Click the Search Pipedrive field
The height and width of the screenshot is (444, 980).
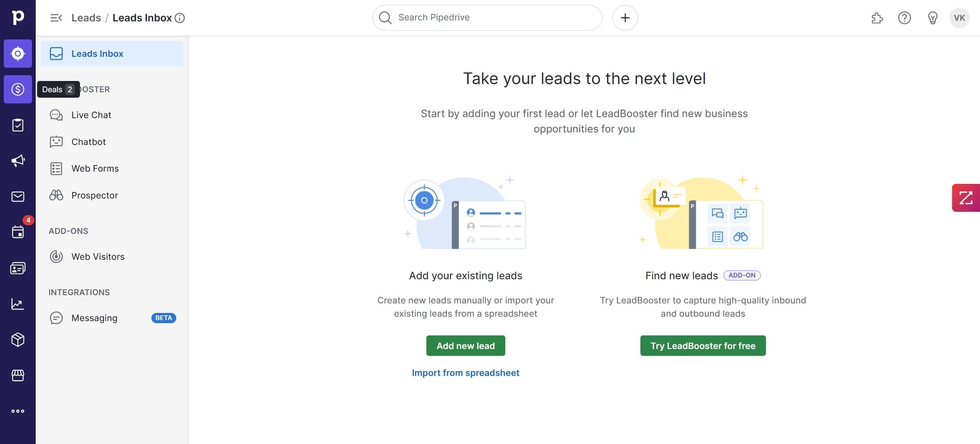pyautogui.click(x=486, y=17)
